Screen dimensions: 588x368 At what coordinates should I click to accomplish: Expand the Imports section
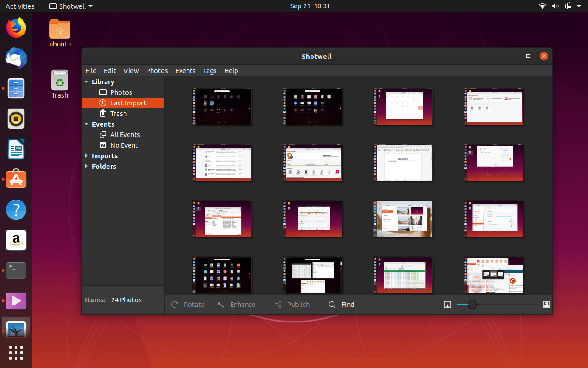coord(86,155)
